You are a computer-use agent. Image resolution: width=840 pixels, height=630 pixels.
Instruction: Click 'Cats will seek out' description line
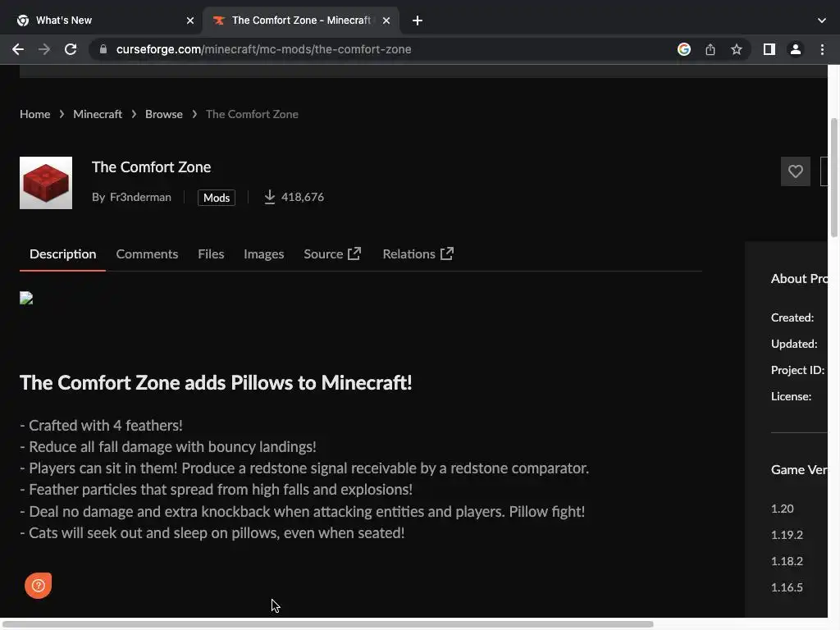pos(212,533)
